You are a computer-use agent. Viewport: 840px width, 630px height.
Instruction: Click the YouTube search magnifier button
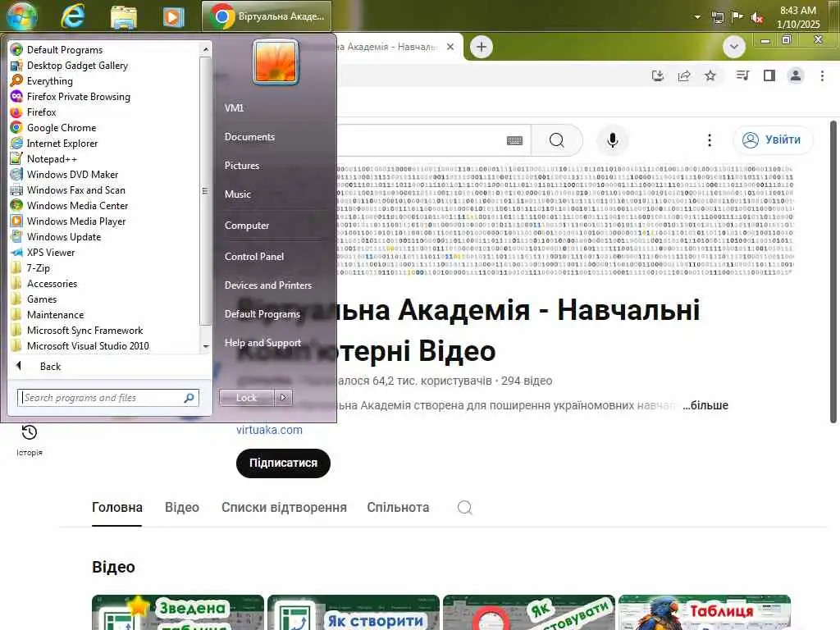pyautogui.click(x=557, y=140)
